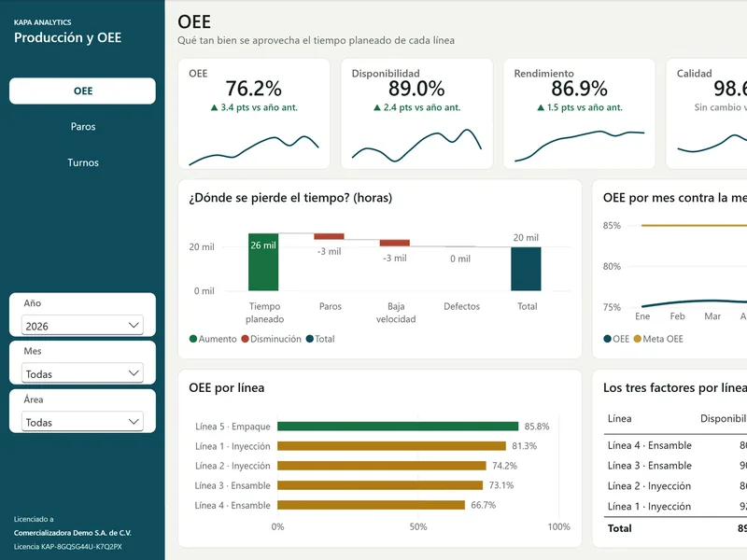Expand the Área filter dropdown
The image size is (747, 560).
(x=82, y=422)
